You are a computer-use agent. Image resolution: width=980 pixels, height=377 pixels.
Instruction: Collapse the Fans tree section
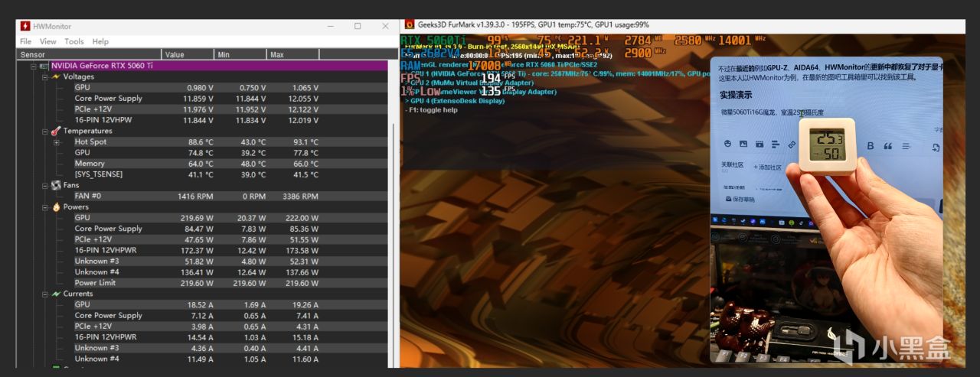[44, 185]
